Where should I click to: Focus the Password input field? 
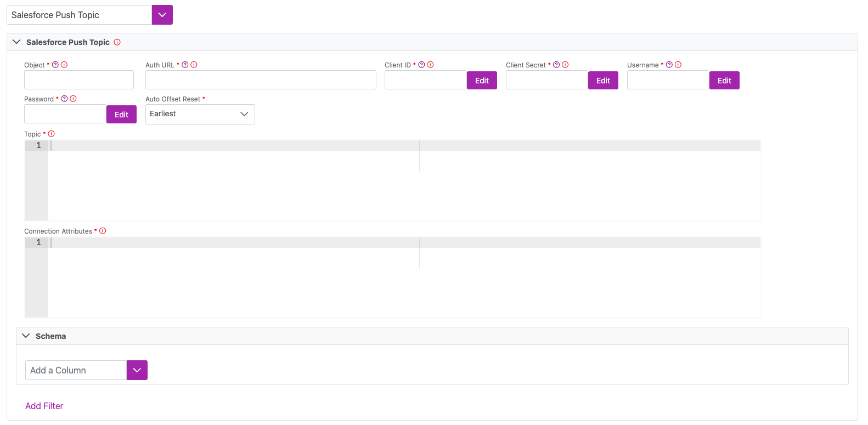click(65, 114)
